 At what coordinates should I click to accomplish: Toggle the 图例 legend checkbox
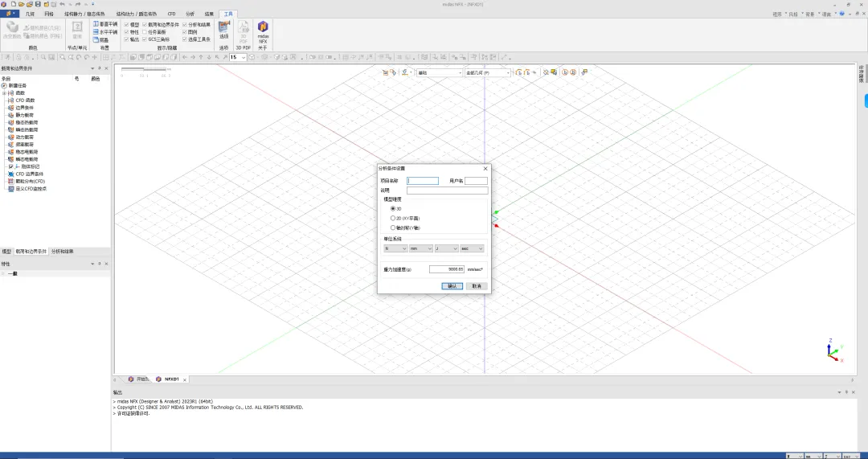185,32
